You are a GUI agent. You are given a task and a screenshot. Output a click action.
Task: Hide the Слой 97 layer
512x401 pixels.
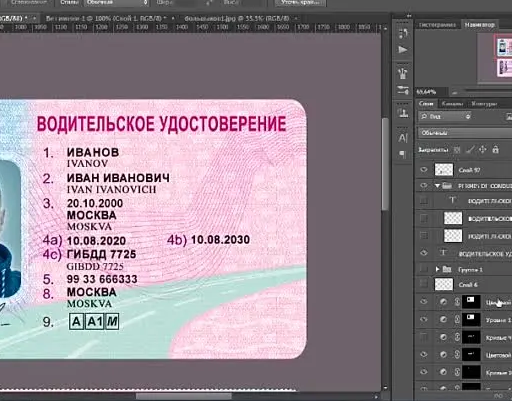(x=424, y=170)
